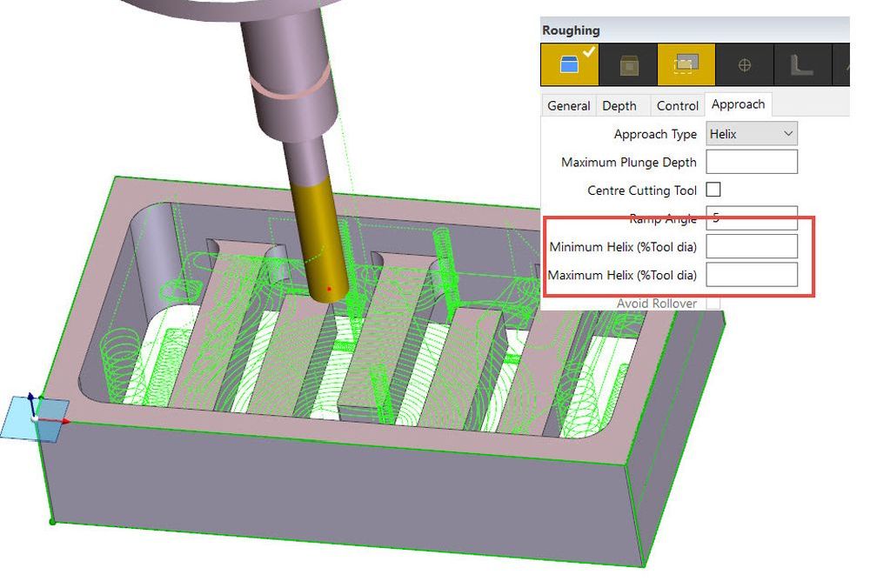Click the L-shaped profile icon
Image resolution: width=870 pixels, height=588 pixels.
[x=801, y=65]
